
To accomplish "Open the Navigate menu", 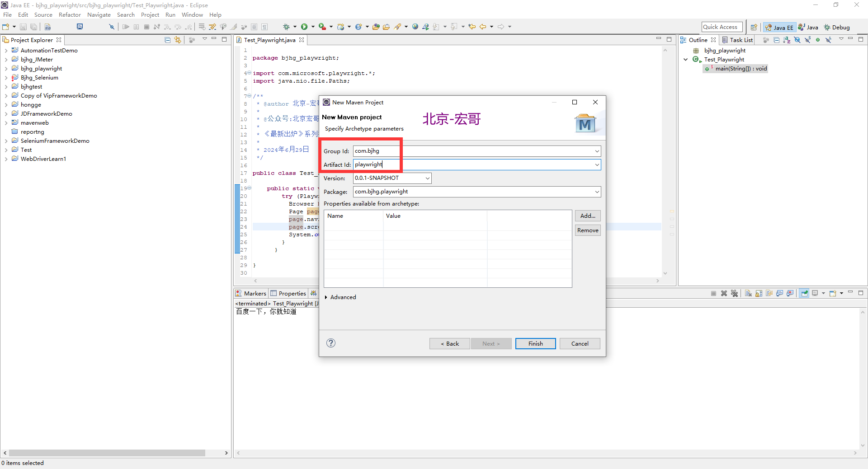I will coord(99,15).
